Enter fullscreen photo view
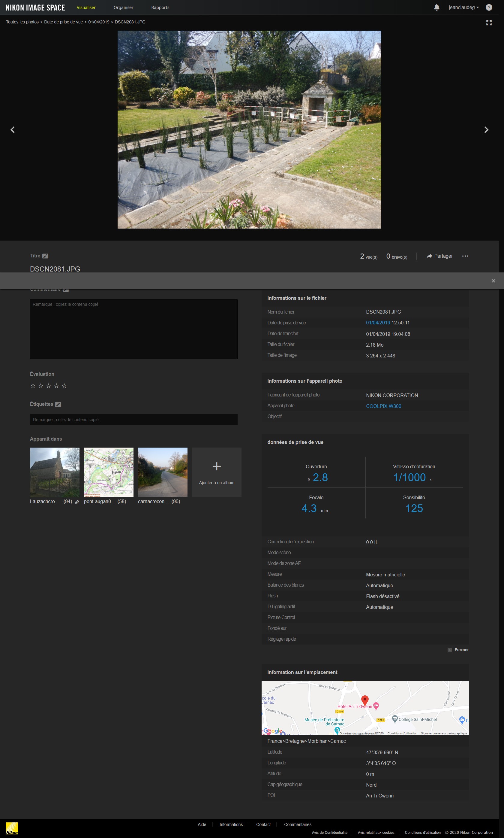The width and height of the screenshot is (504, 838). click(489, 23)
